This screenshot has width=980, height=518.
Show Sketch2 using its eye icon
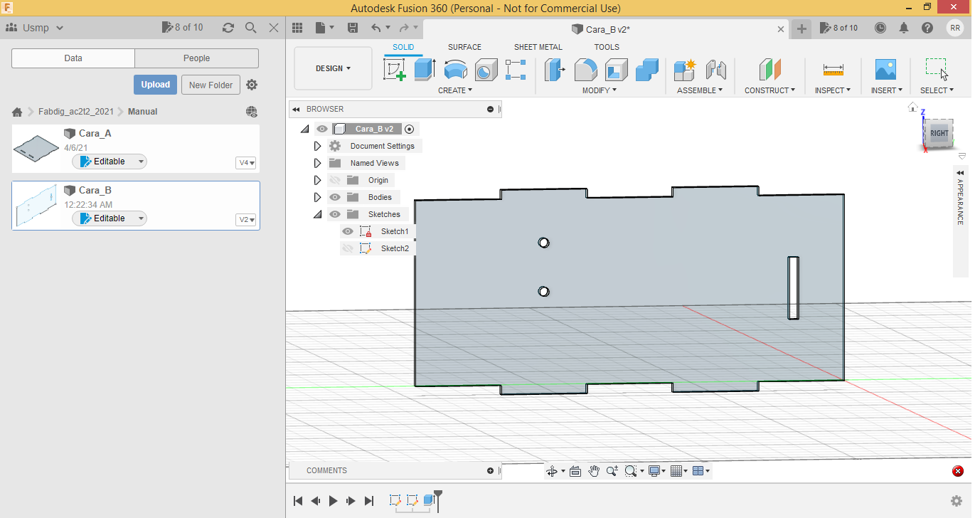click(348, 248)
